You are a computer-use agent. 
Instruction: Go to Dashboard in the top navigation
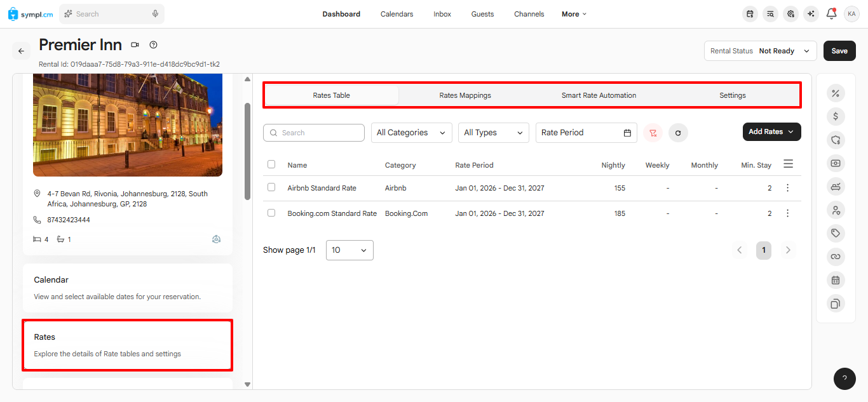point(341,14)
